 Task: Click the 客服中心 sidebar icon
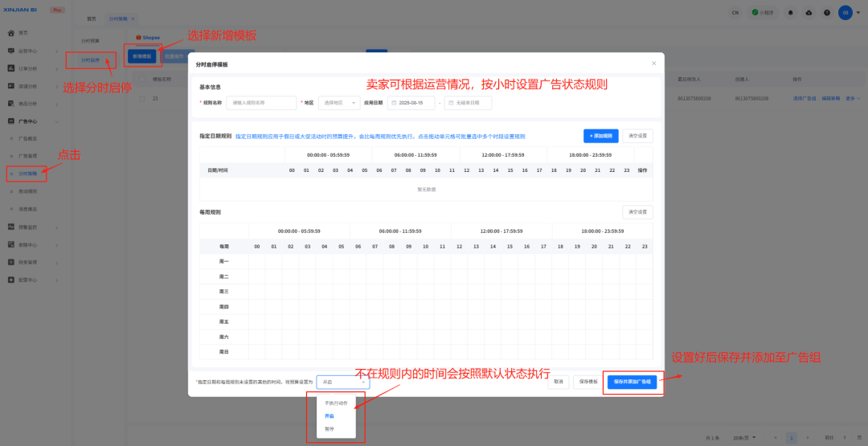tap(11, 244)
